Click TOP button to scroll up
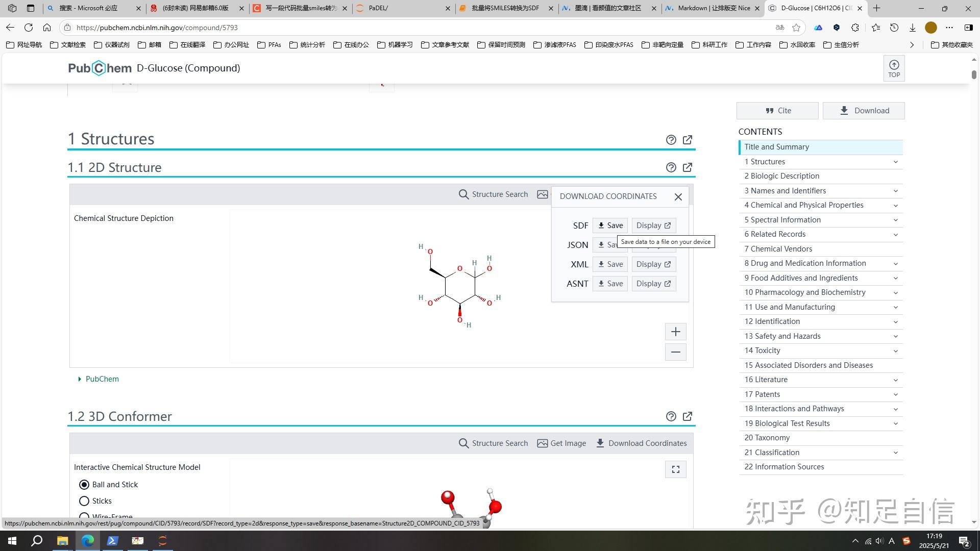 click(894, 68)
